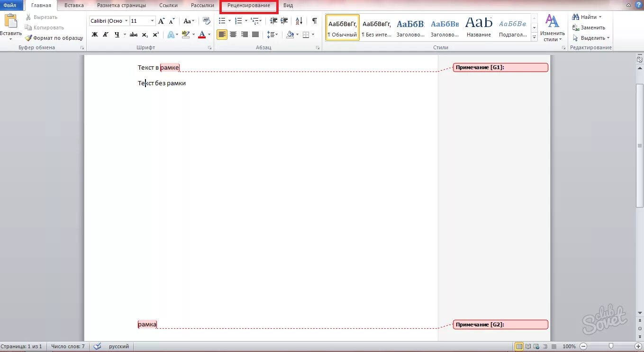Click the spelling check icon in status bar
Viewport: 644px width, 352px height.
97,346
